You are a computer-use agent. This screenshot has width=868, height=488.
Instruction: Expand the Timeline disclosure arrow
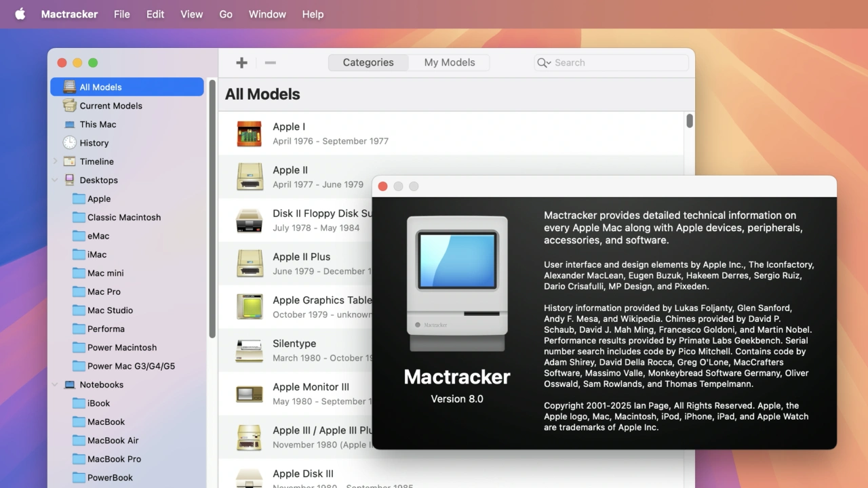(x=55, y=161)
